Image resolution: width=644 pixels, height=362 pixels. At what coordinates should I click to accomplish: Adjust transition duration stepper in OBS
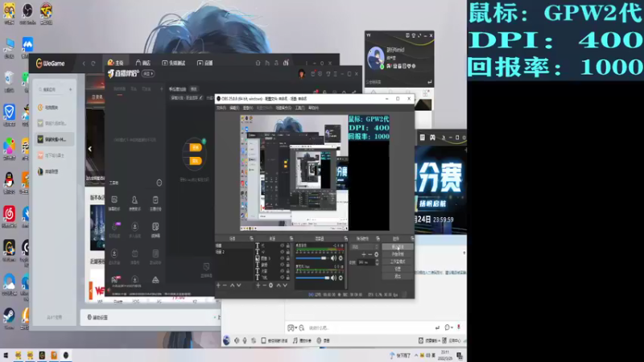pos(377,262)
